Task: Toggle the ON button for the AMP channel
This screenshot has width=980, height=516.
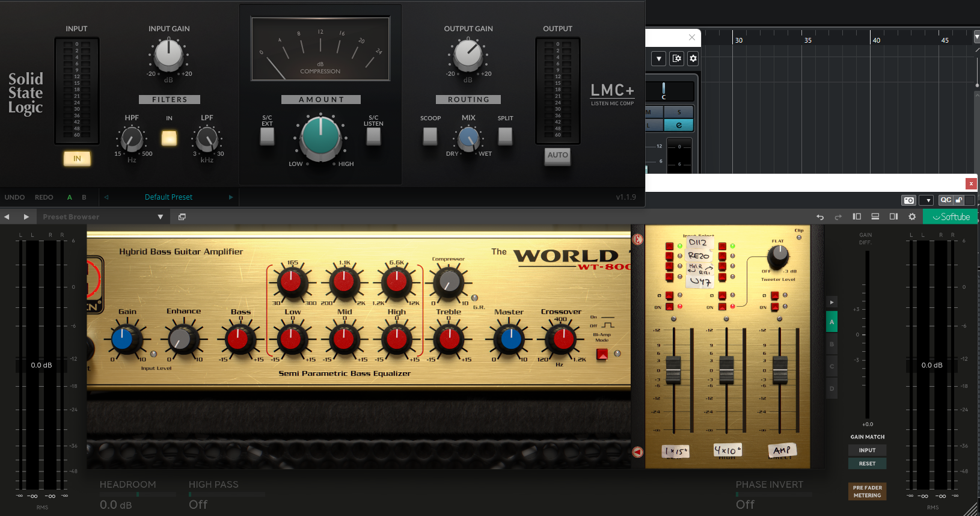Action: tap(774, 307)
